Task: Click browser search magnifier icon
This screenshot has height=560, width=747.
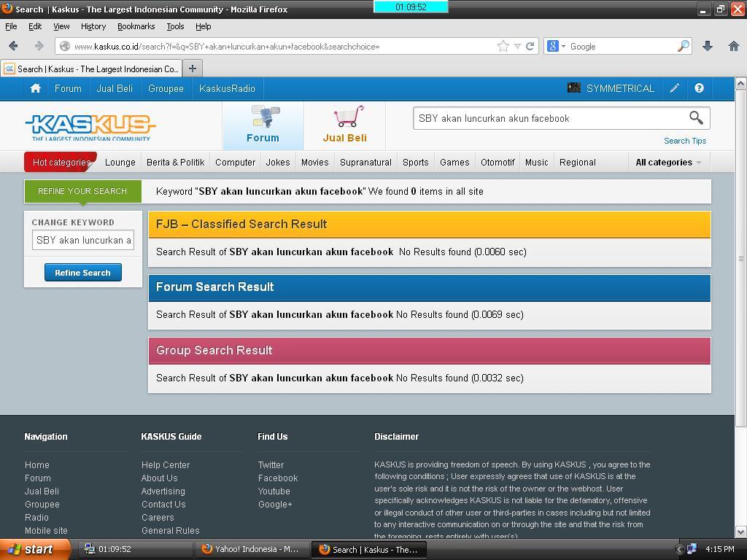Action: point(683,46)
